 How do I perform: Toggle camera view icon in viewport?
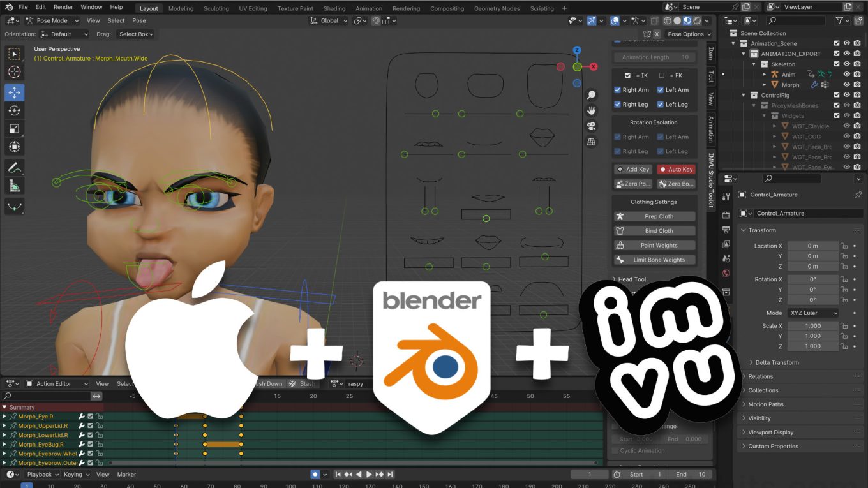(592, 126)
